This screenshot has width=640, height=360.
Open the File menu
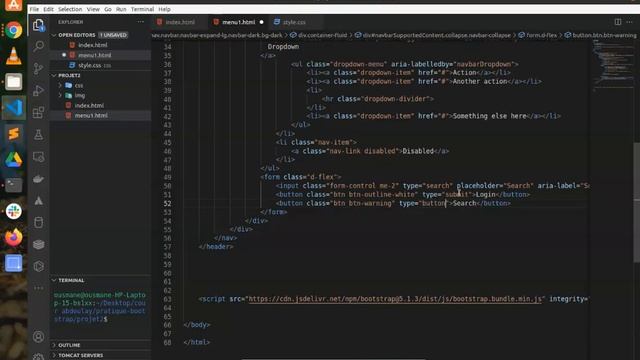[34, 9]
